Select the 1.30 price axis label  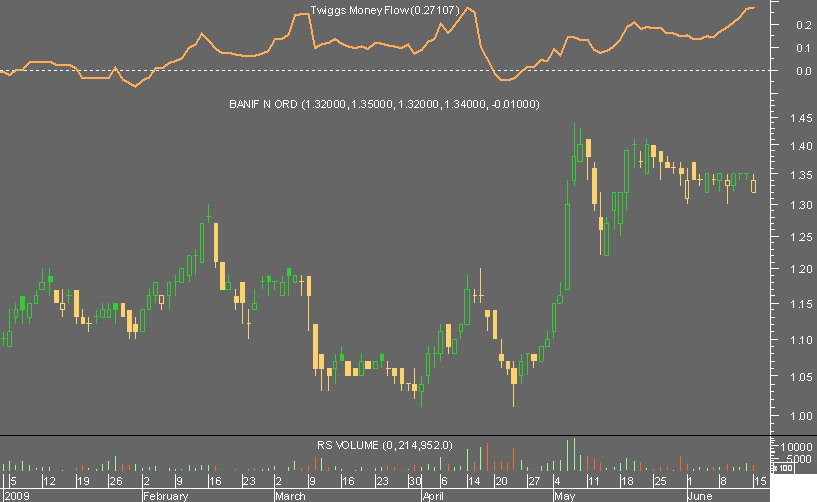coord(801,205)
